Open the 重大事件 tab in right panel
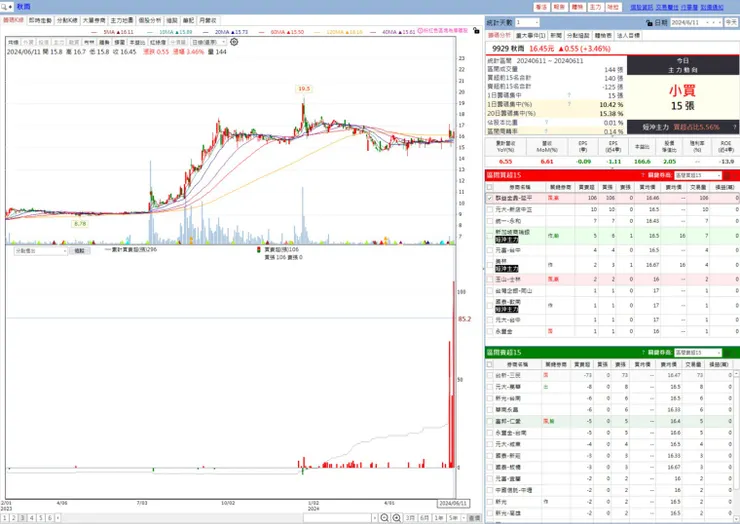 tap(530, 35)
